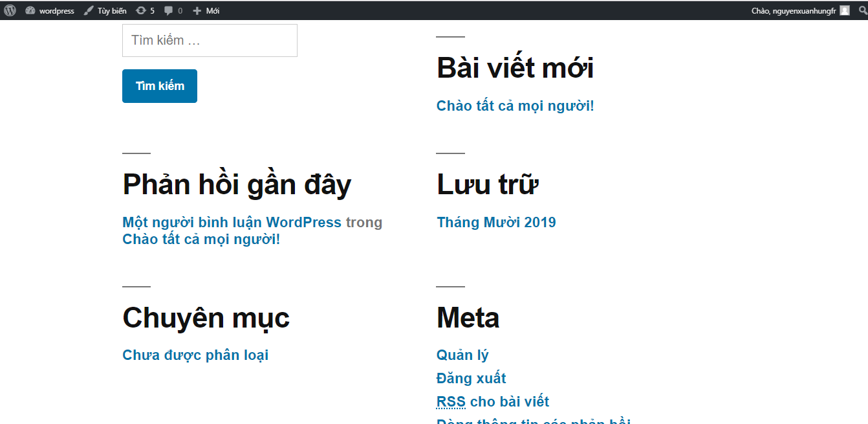Click the Tùy biến paintbrush icon
This screenshot has width=868, height=424.
pos(89,11)
